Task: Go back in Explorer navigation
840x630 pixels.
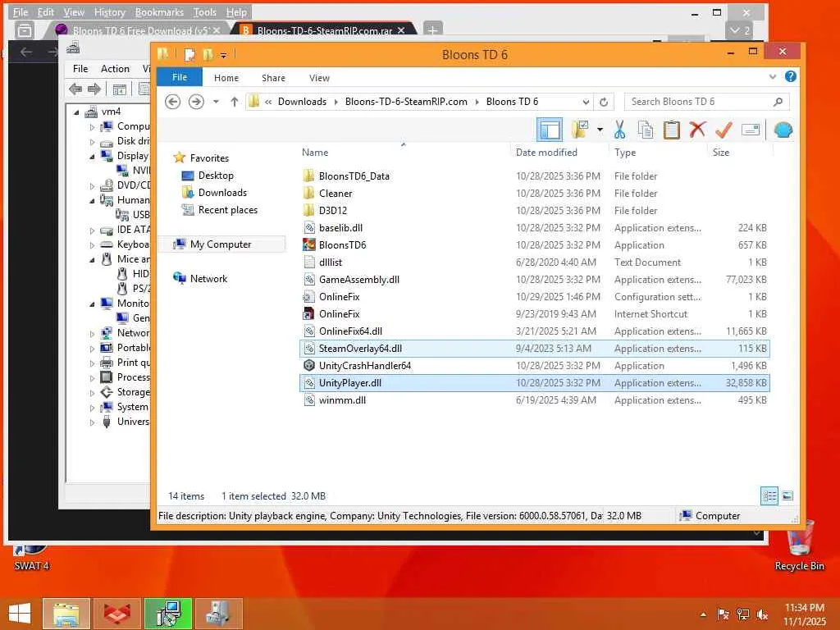Action: click(172, 101)
